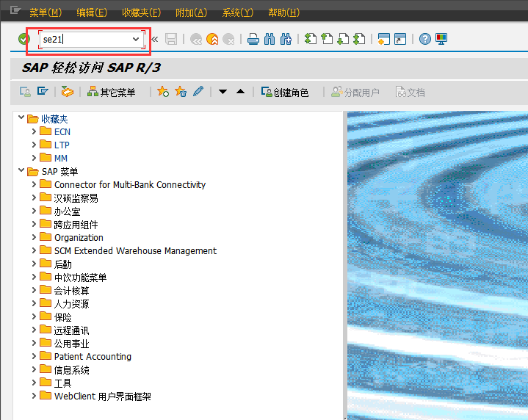Select the 保险 tree item
Viewport: 528px width, 420px height.
coord(63,317)
